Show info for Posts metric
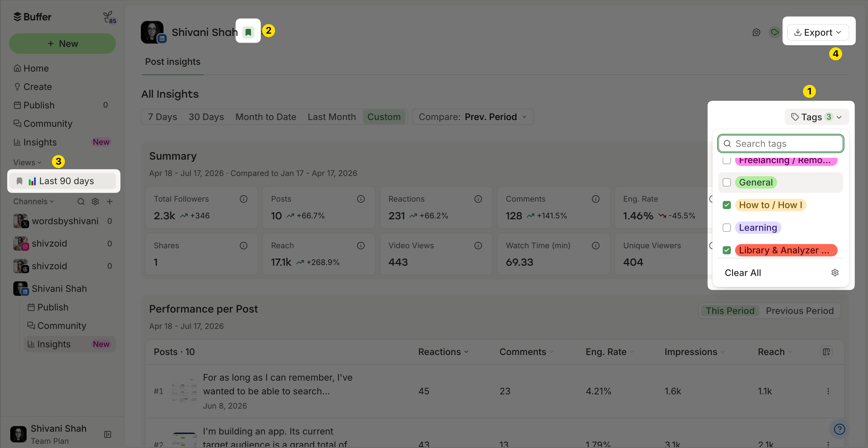The height and width of the screenshot is (448, 868). (x=361, y=199)
